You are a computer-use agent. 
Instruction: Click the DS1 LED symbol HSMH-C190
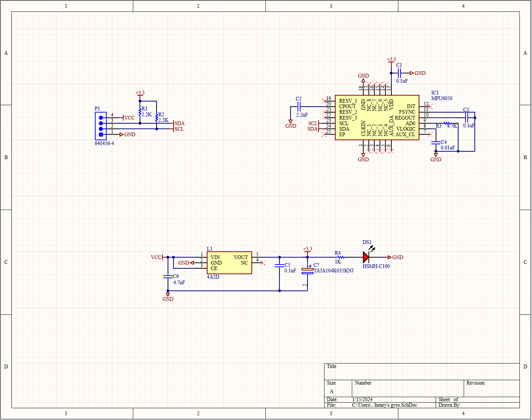366,257
